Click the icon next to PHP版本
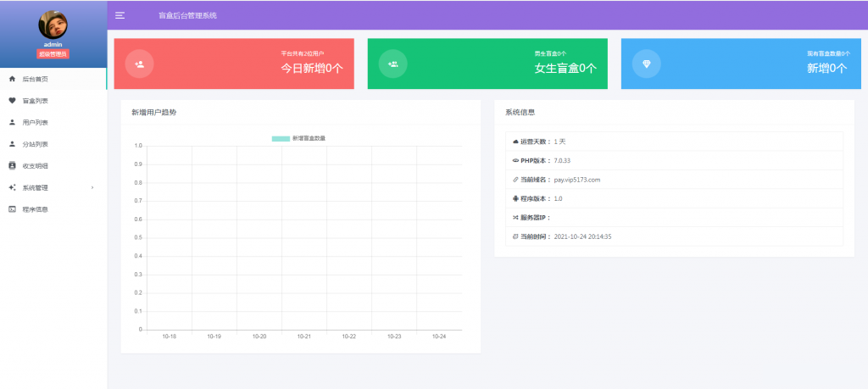Viewport: 868px width, 389px height. click(x=515, y=160)
